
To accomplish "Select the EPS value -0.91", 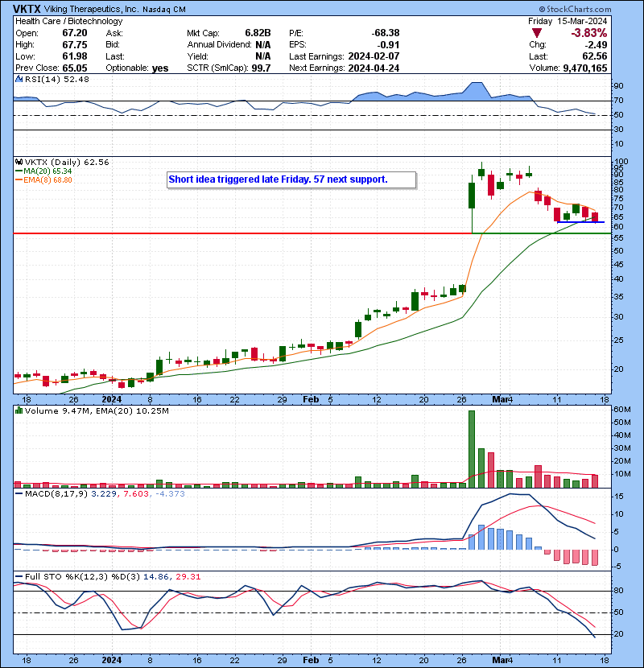I will pos(388,45).
